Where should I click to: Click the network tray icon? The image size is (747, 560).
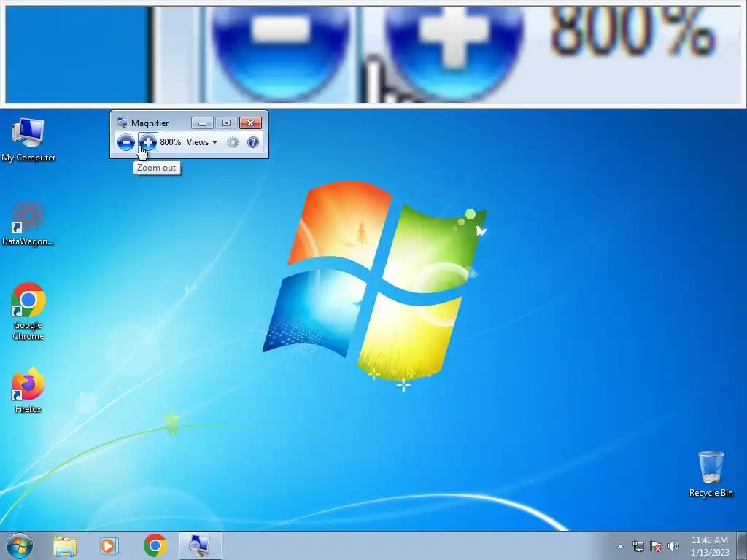pos(638,546)
